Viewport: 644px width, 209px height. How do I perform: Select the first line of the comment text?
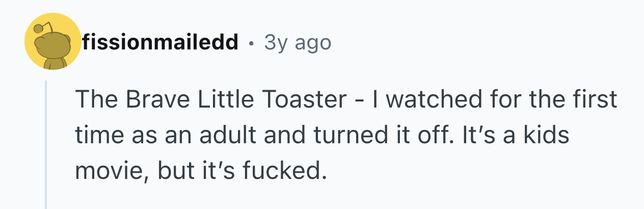click(346, 100)
